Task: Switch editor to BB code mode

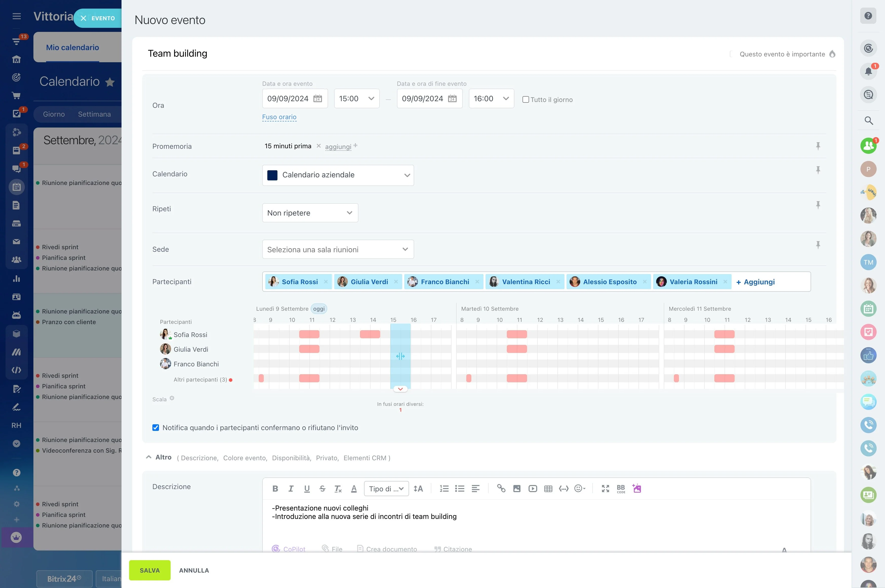Action: coord(621,489)
